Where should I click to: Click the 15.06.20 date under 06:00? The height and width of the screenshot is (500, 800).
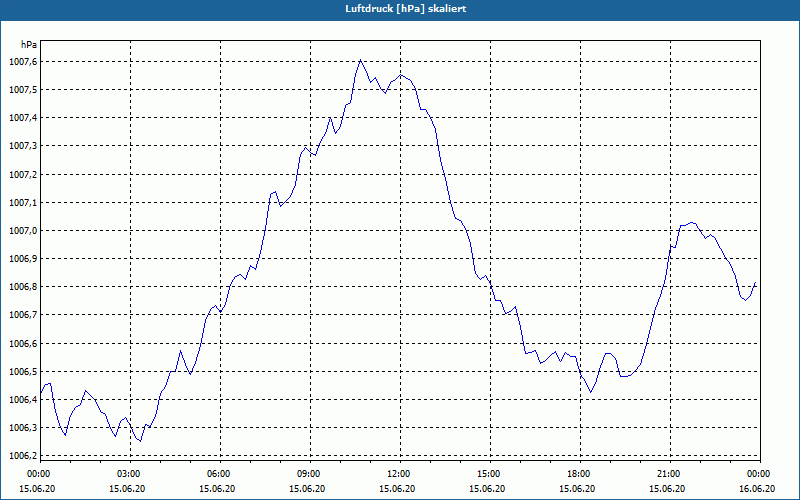tap(217, 488)
